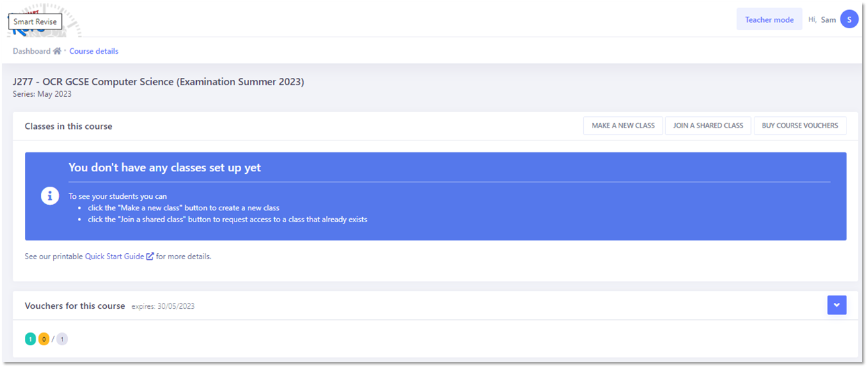
Task: Expand the vouchers section chevron
Action: [x=836, y=305]
